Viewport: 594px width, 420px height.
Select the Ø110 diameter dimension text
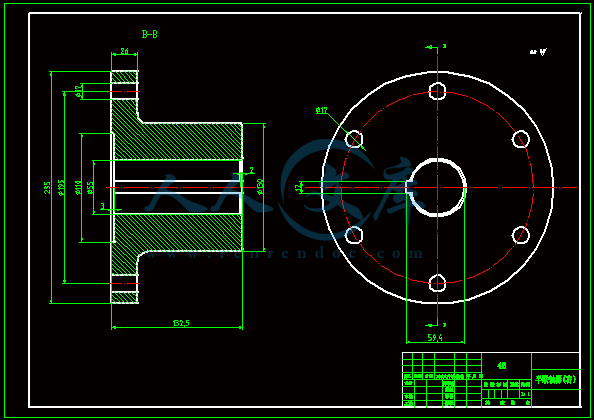tap(78, 187)
